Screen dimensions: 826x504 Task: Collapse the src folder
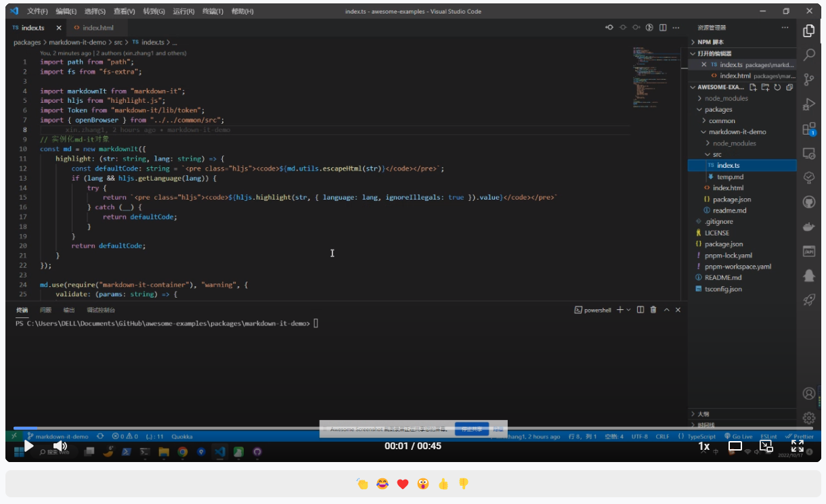point(743,154)
